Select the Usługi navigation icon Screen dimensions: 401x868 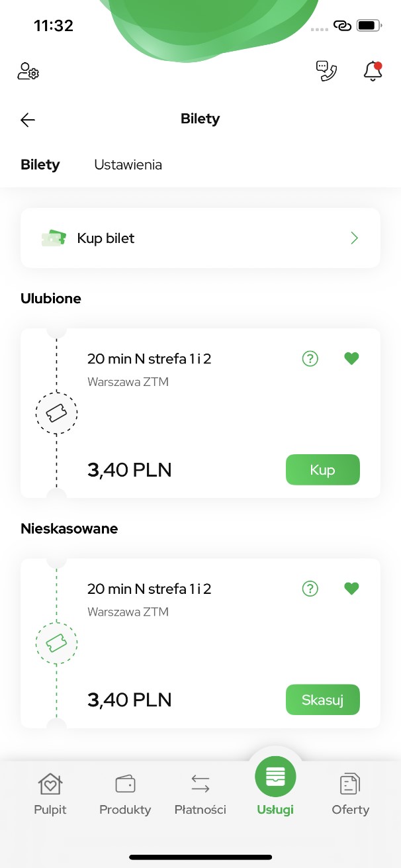pos(275,776)
